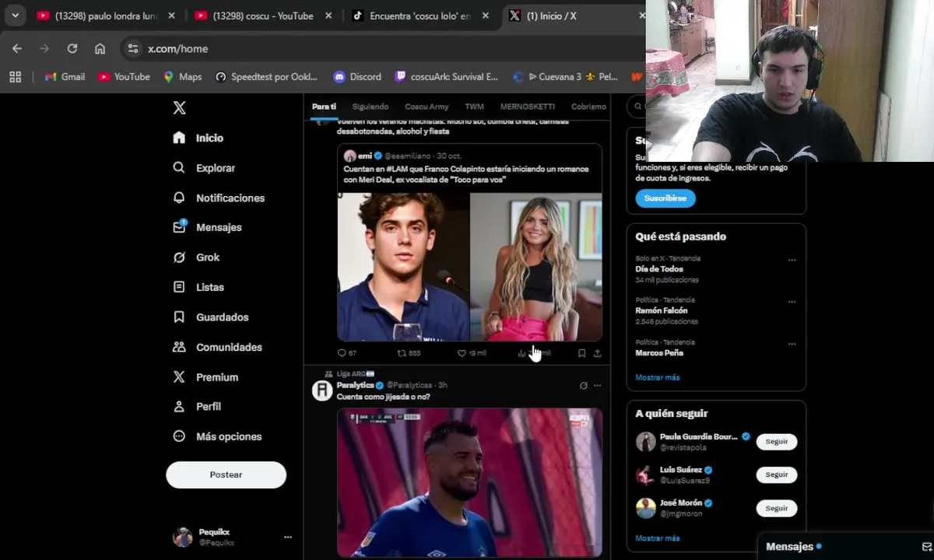
Task: Open Comunidades from sidebar
Action: (217, 347)
